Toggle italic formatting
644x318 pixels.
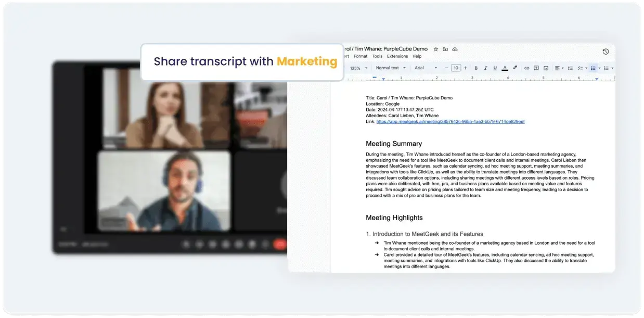(x=485, y=68)
